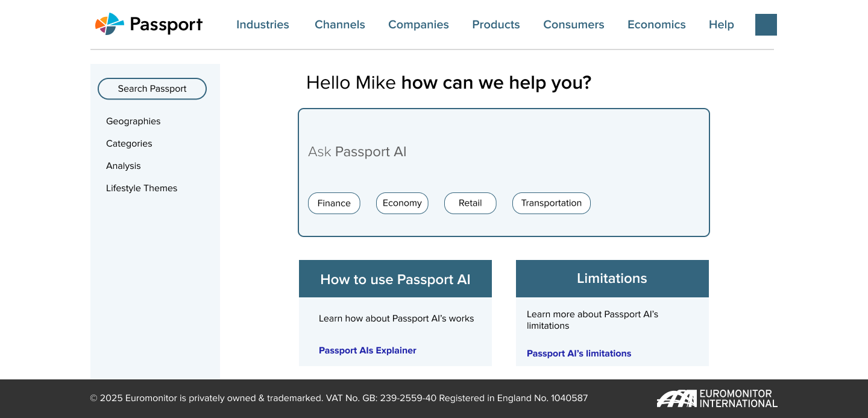Open the Products menu
Viewport: 868px width, 418px height.
click(x=496, y=25)
